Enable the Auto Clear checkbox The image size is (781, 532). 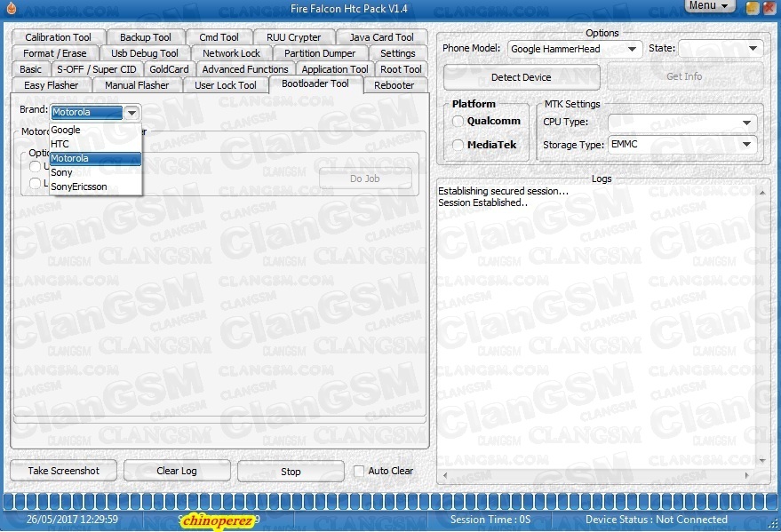(359, 471)
